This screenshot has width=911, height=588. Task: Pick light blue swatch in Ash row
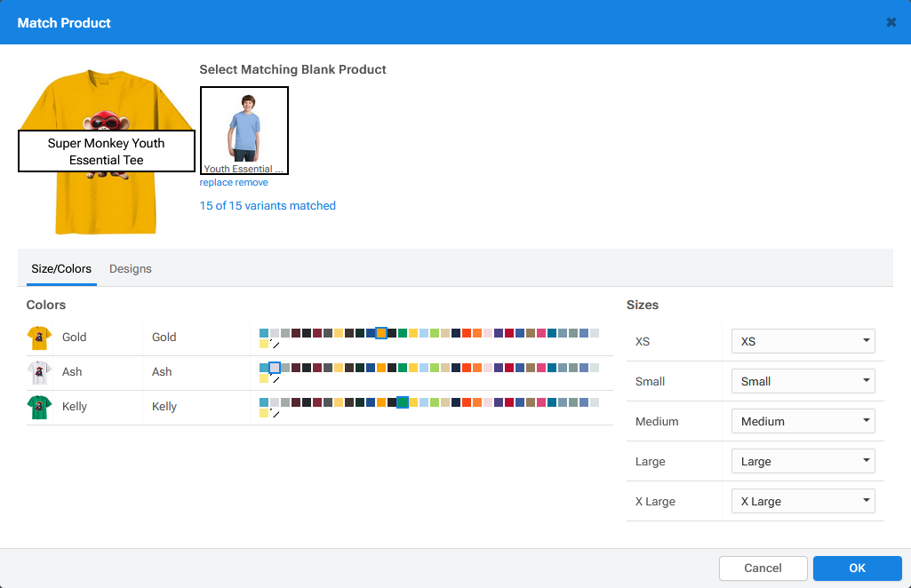click(x=424, y=368)
